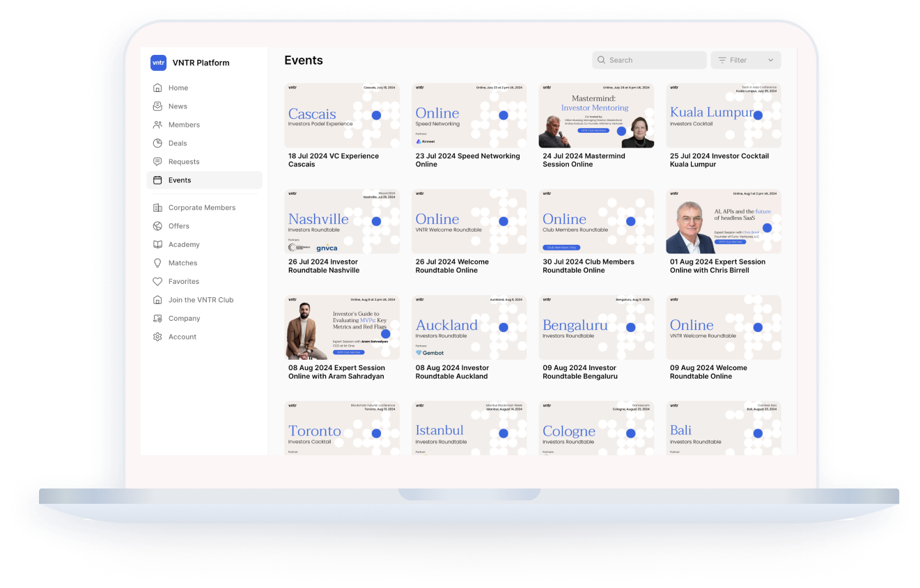Click the Events calendar icon
The image size is (920, 588).
click(x=157, y=180)
